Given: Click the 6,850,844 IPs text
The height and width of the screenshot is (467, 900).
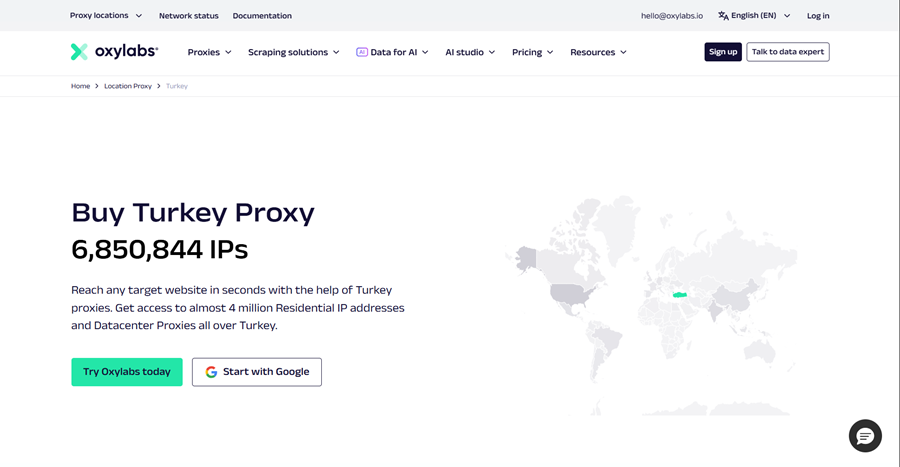Looking at the screenshot, I should (x=160, y=250).
